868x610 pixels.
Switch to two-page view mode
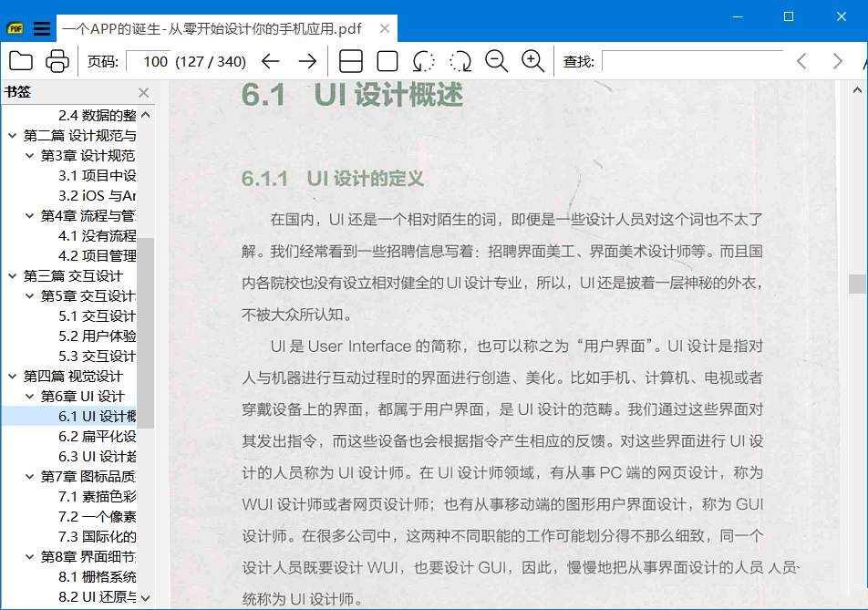tap(349, 61)
